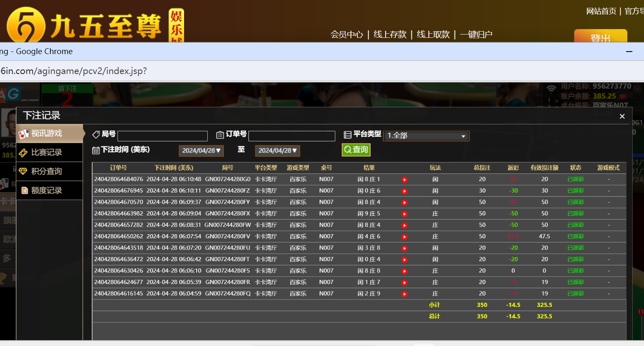Go to the 额度记录 tab
644x346 pixels.
coord(47,190)
